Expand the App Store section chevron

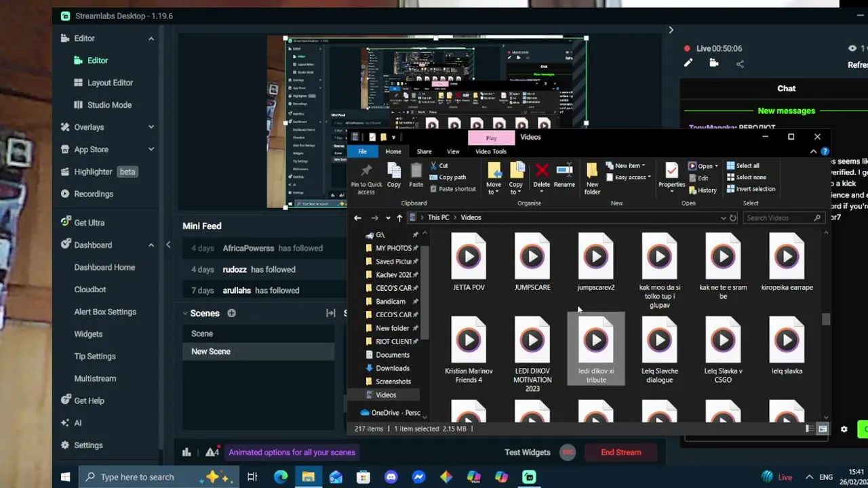click(151, 150)
